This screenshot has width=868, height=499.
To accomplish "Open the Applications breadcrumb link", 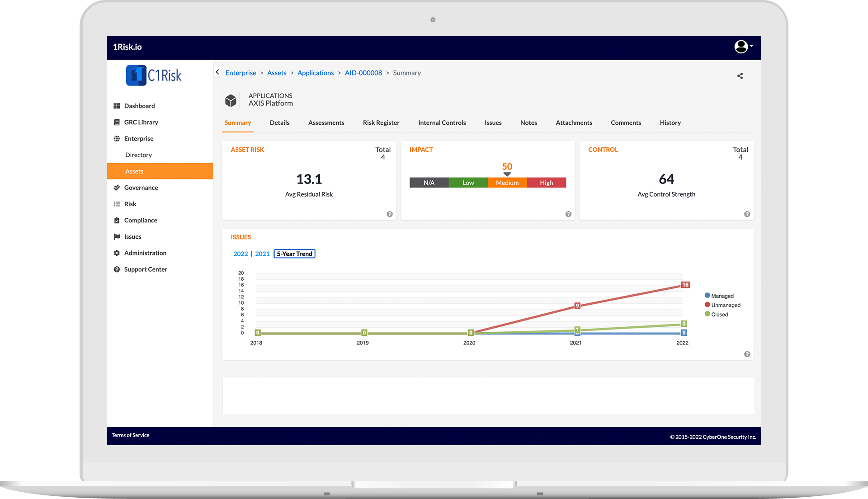I will pos(316,73).
